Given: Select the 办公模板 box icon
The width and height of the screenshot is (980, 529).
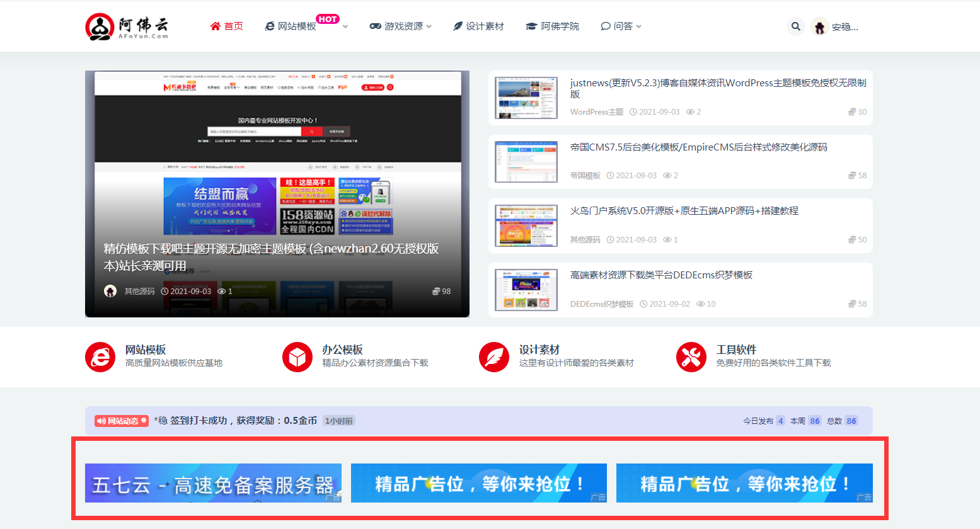Looking at the screenshot, I should click(297, 356).
